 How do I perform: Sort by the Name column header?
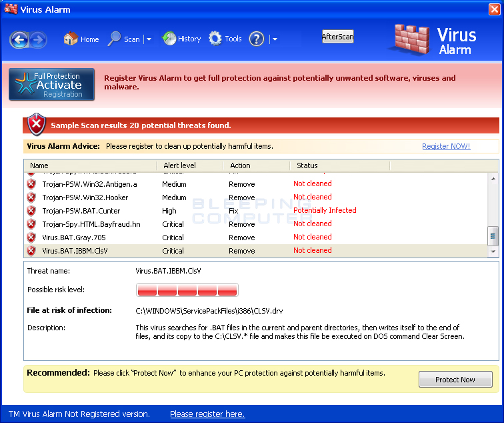coord(90,165)
